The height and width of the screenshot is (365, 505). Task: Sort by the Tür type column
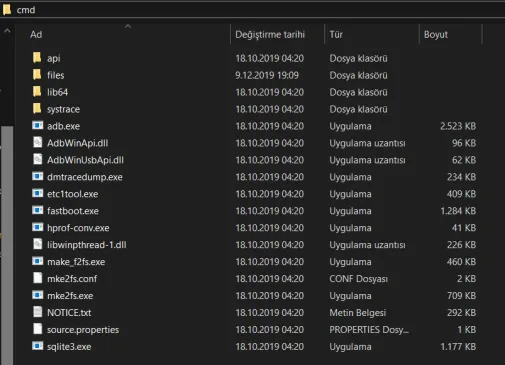tap(336, 34)
